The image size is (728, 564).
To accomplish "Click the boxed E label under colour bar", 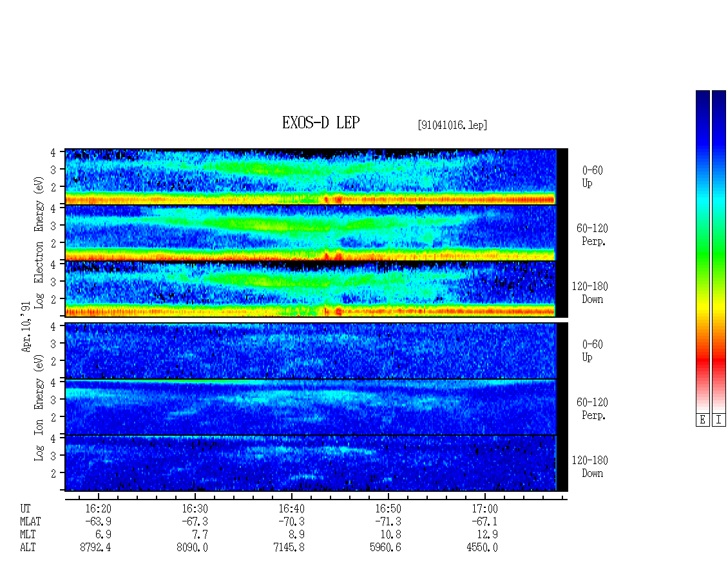I will (x=702, y=420).
